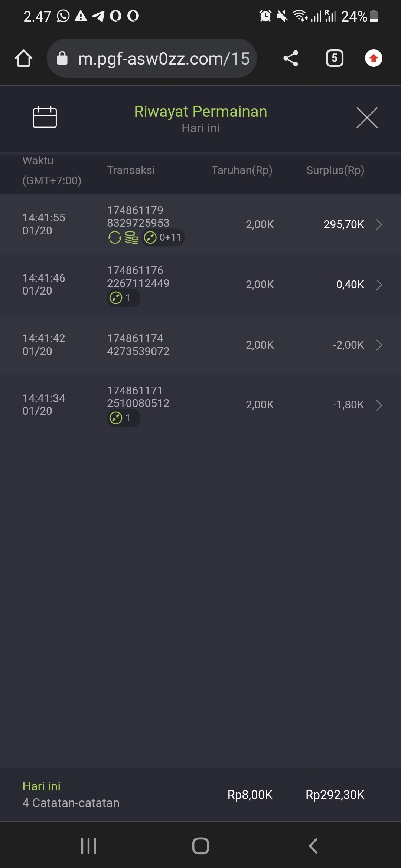Tap the Android home navigation button
Image resolution: width=401 pixels, height=868 pixels.
pyautogui.click(x=200, y=846)
